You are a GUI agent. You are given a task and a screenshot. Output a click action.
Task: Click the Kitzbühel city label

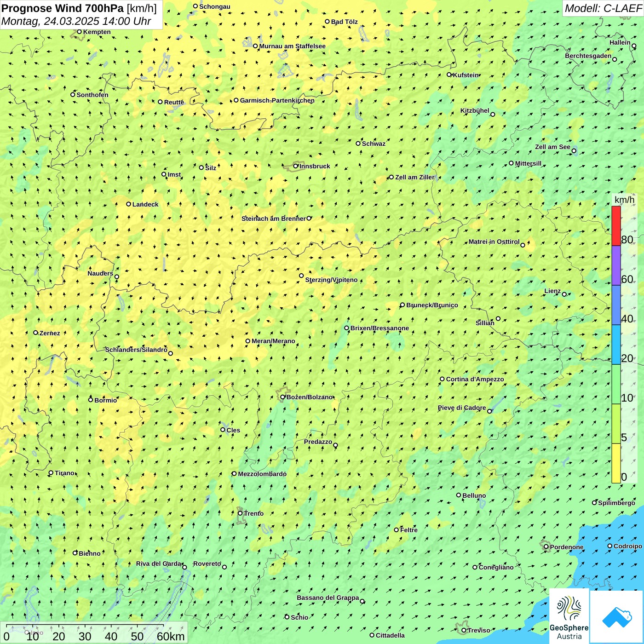pyautogui.click(x=475, y=110)
